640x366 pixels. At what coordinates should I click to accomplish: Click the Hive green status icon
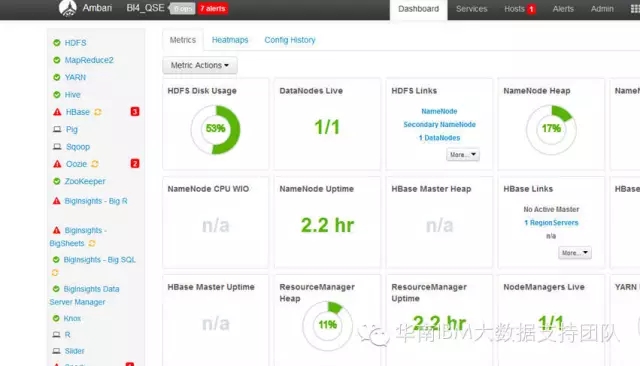pos(57,95)
